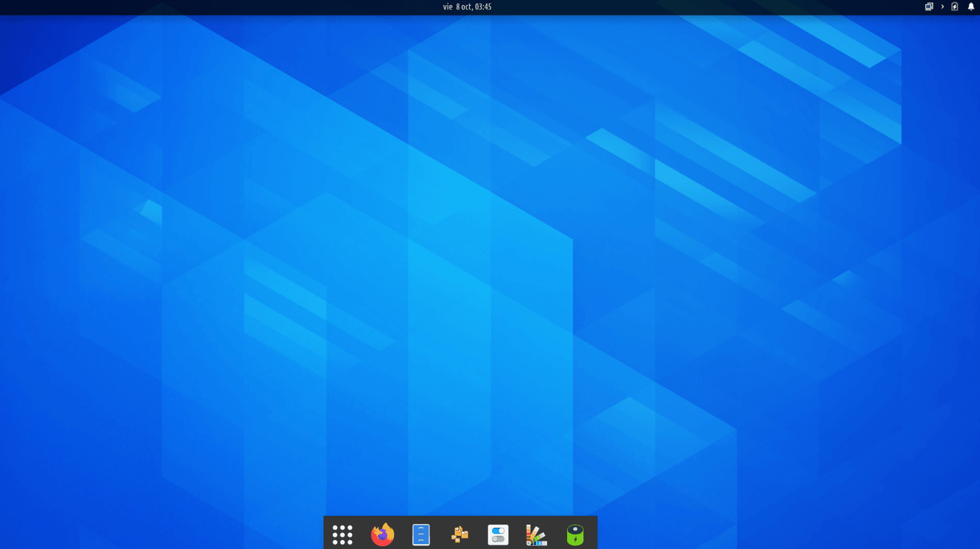Open the green battery power app

(x=575, y=535)
